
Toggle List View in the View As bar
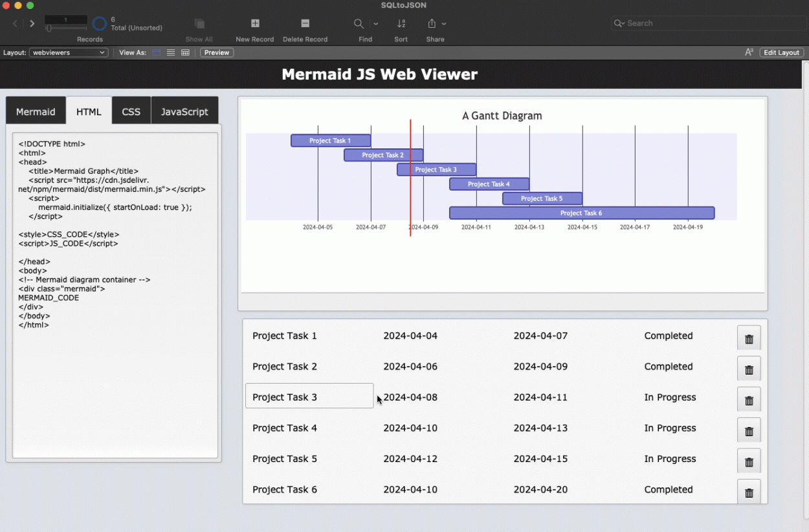click(x=170, y=52)
